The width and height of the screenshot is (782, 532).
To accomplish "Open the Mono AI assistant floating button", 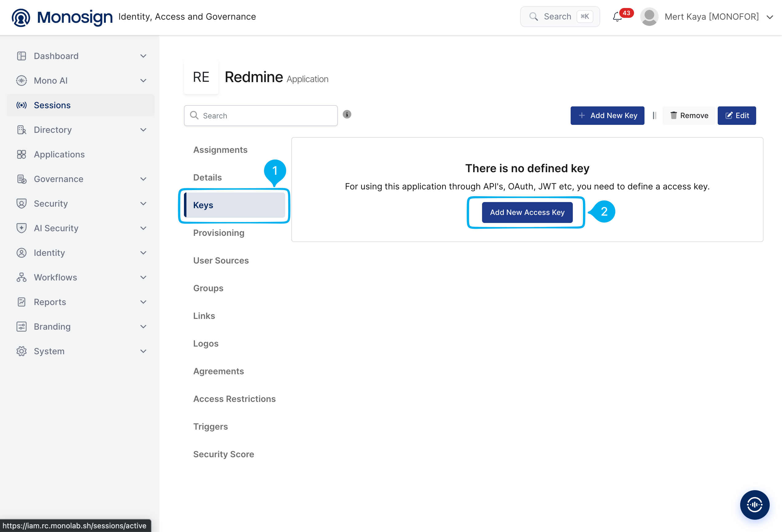I will tap(754, 504).
